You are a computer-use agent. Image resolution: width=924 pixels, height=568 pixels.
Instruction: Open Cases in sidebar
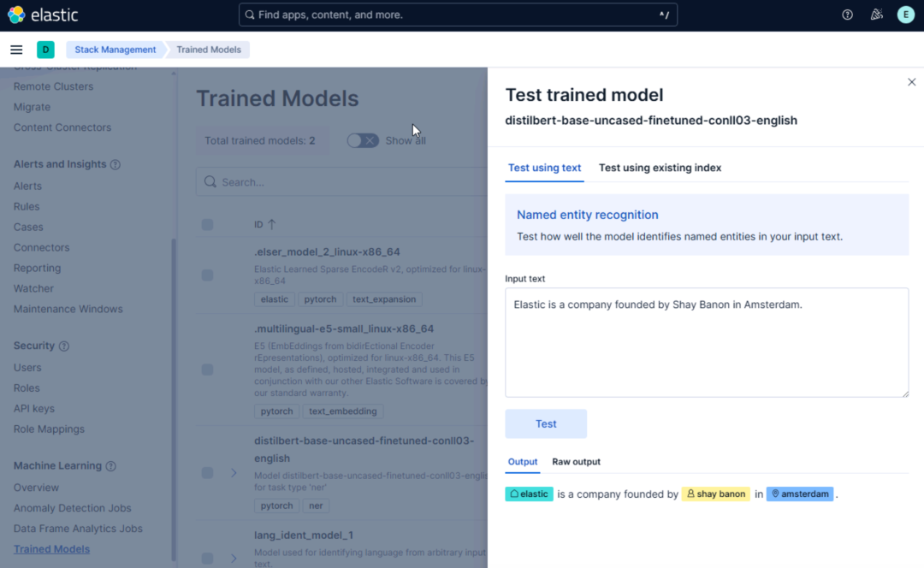(x=28, y=227)
